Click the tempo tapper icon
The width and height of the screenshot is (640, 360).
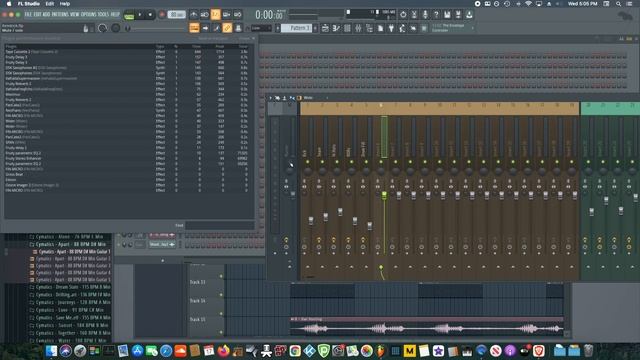(402, 28)
